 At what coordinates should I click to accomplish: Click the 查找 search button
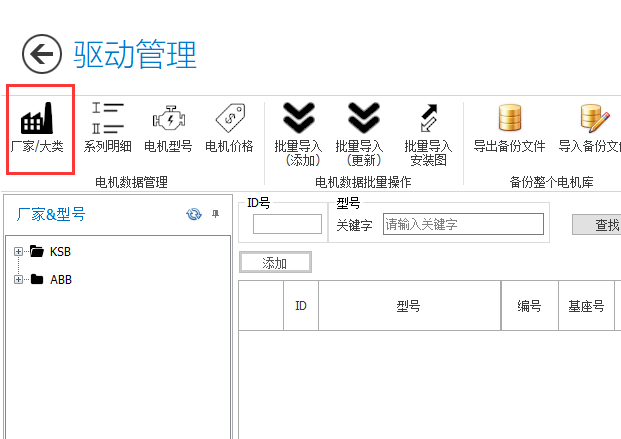click(x=596, y=225)
